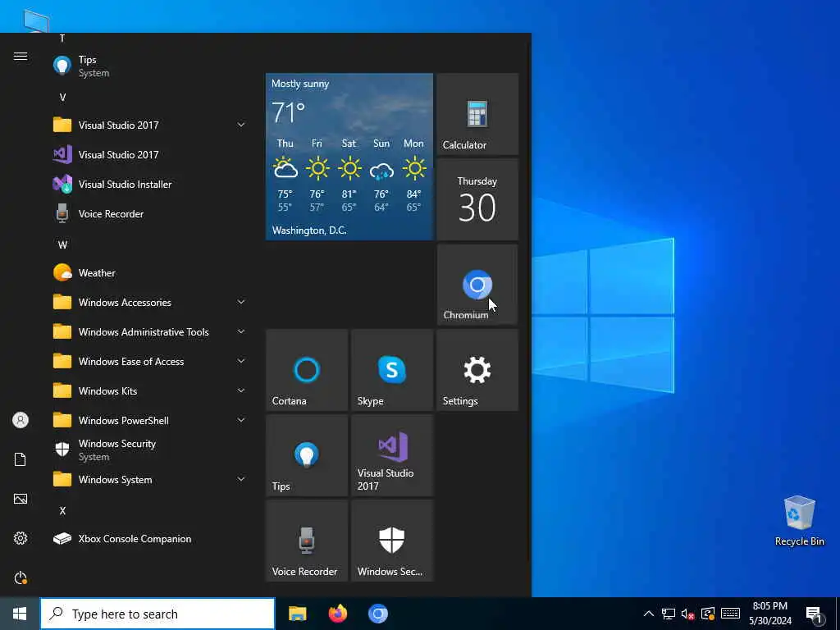Open the Weather live tile for Washington, D.C.
Viewport: 840px width, 630px height.
349,157
